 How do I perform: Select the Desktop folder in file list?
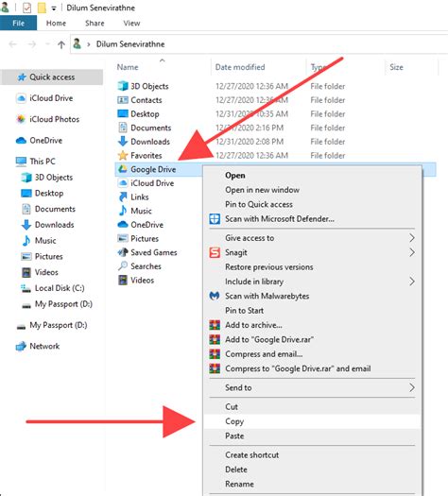[145, 114]
